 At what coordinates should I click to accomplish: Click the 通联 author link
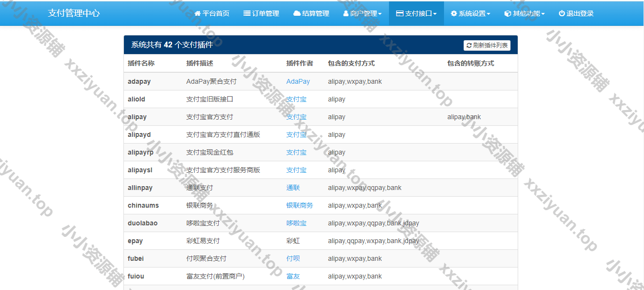(293, 188)
